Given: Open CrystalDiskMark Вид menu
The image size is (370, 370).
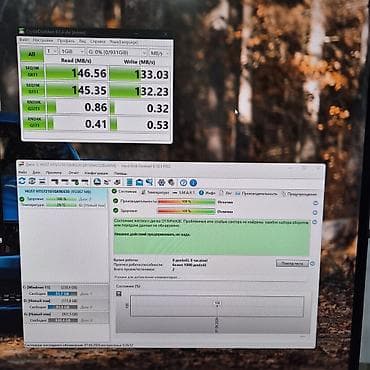Looking at the screenshot, I should click(x=82, y=41).
